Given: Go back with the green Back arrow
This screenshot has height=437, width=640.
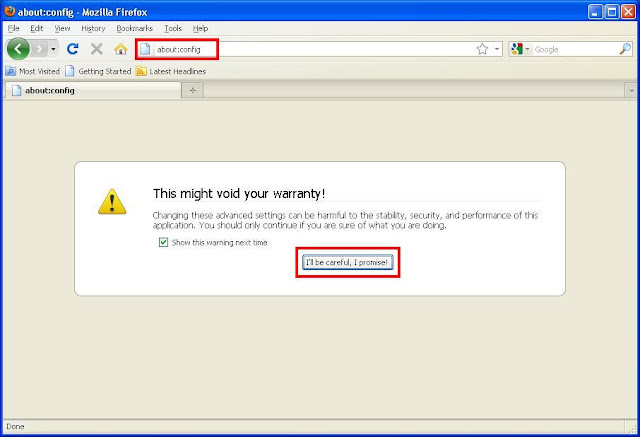Looking at the screenshot, I should [18, 49].
